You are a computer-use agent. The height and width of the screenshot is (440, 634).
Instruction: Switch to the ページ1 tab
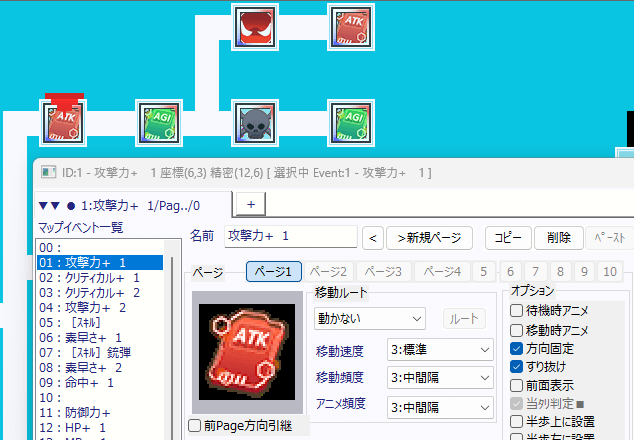[274, 271]
